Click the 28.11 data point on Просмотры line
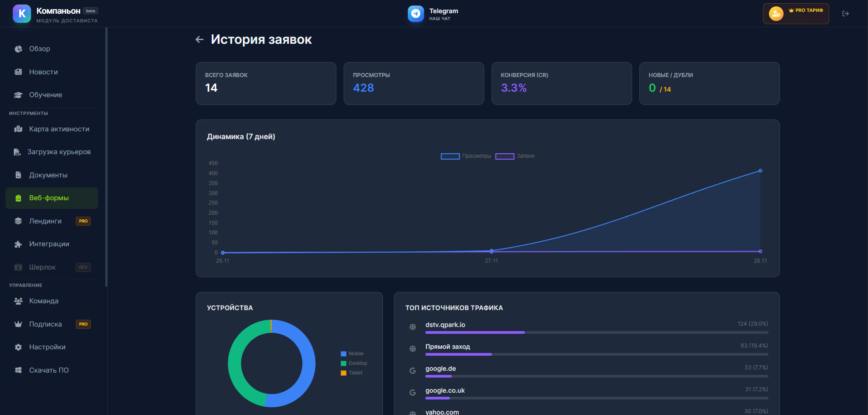Image resolution: width=868 pixels, height=415 pixels. pyautogui.click(x=760, y=171)
